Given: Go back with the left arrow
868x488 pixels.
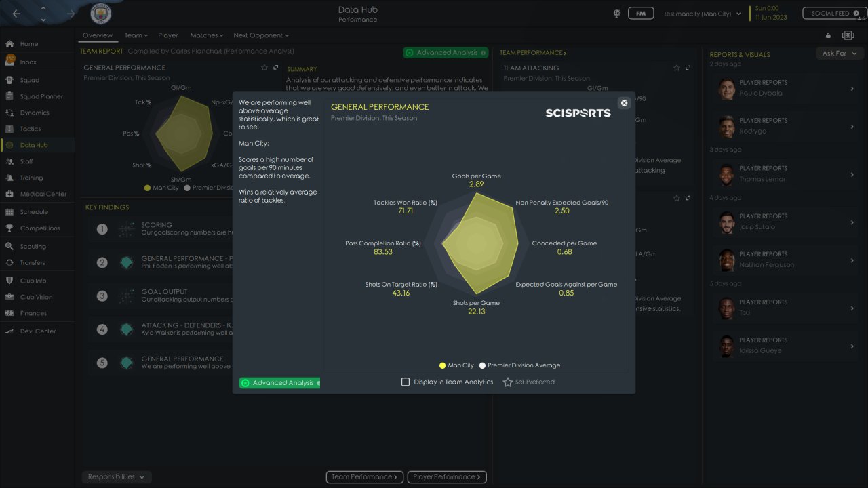Looking at the screenshot, I should pyautogui.click(x=16, y=14).
